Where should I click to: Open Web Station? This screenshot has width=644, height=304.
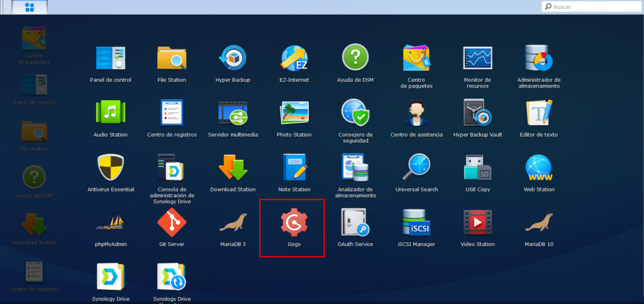539,167
